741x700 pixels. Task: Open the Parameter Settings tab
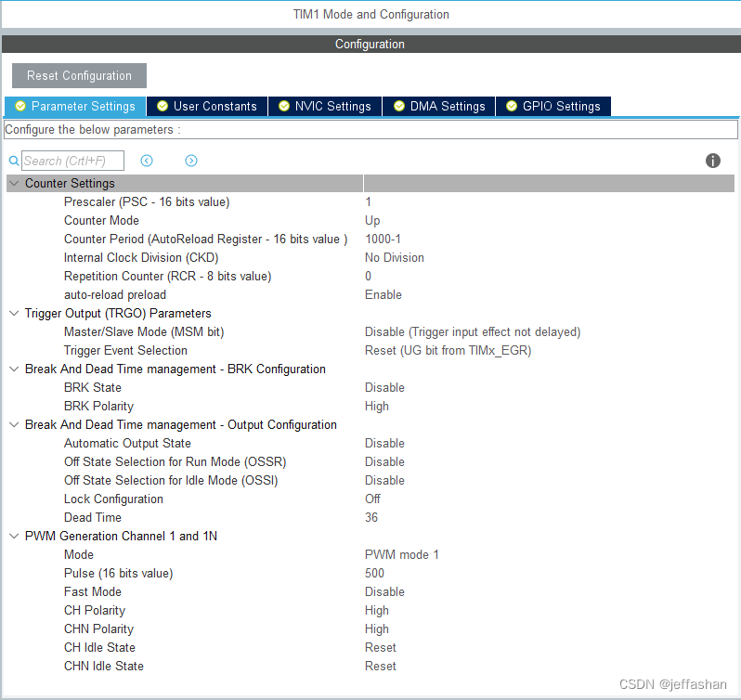(x=75, y=106)
